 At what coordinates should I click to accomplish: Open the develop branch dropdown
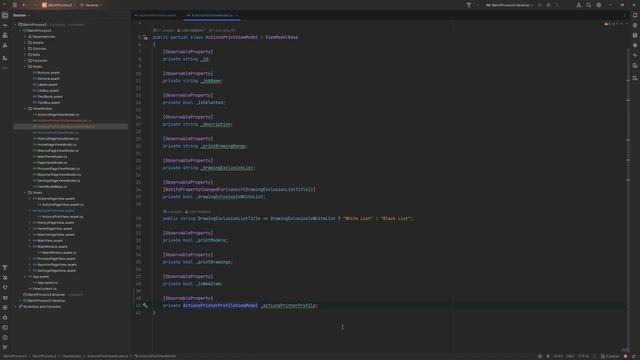pos(91,5)
